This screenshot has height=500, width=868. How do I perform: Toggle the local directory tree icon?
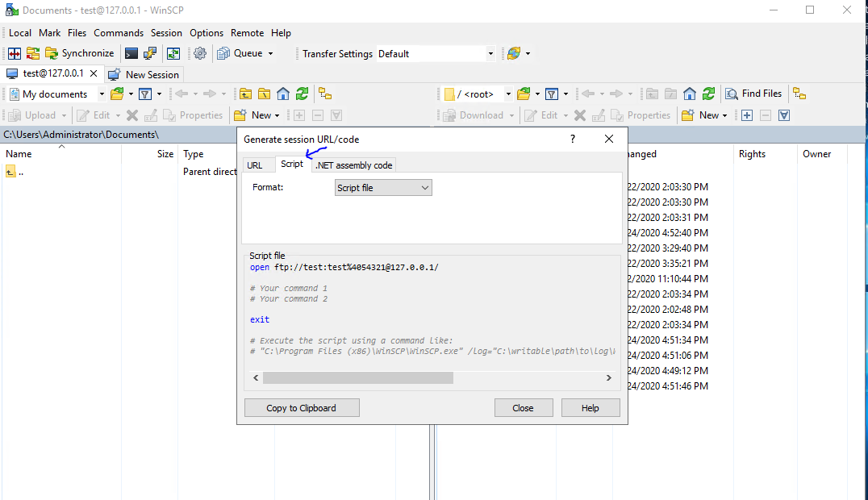(x=325, y=94)
